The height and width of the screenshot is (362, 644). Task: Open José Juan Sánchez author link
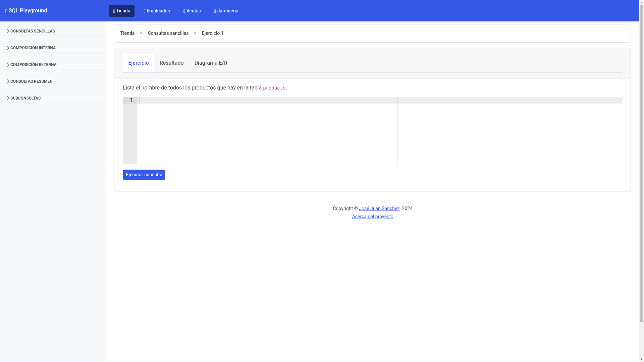tap(379, 208)
